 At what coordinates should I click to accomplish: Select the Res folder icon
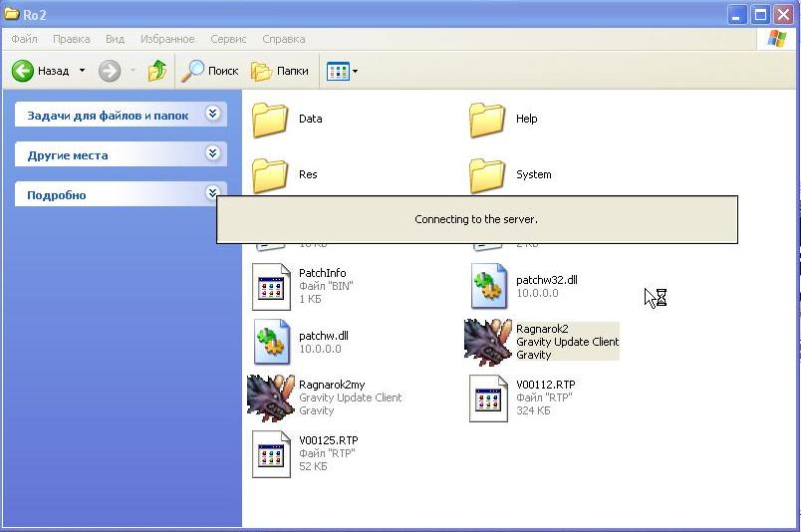pos(270,175)
